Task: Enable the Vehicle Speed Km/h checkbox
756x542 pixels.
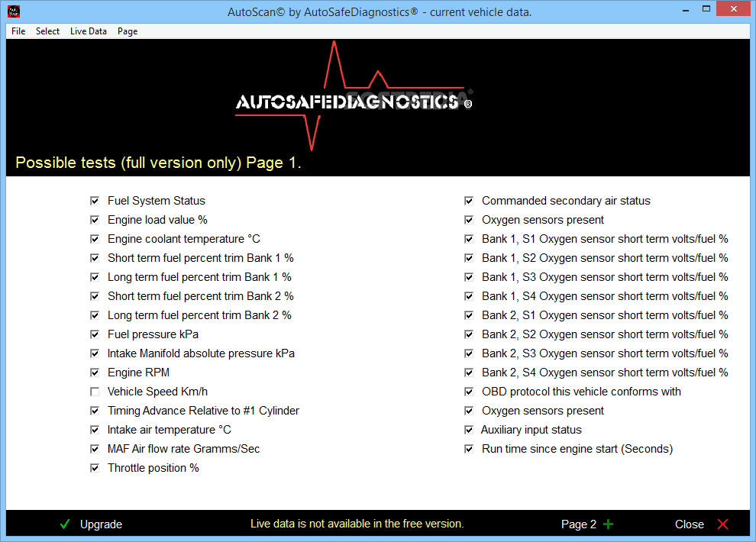Action: [95, 391]
